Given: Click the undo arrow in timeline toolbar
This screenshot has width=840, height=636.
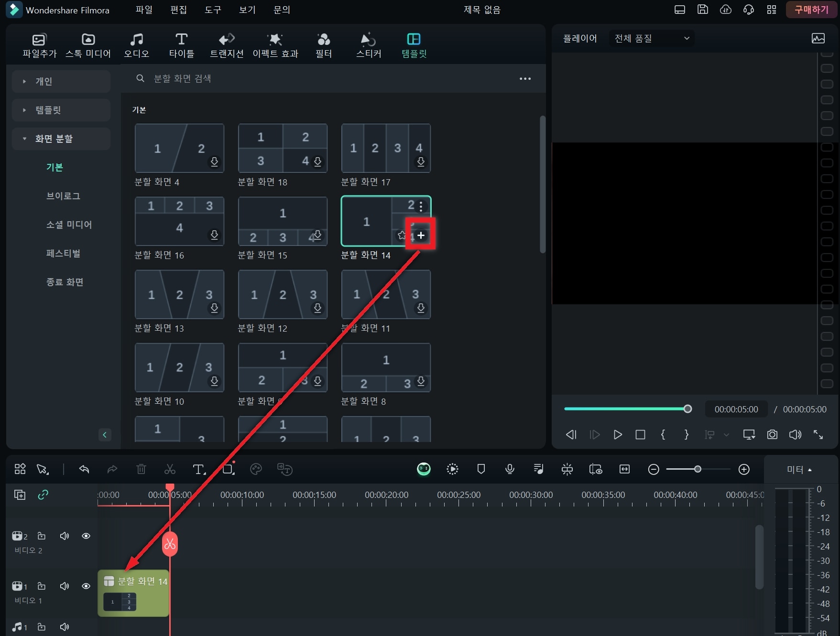Looking at the screenshot, I should pyautogui.click(x=84, y=469).
